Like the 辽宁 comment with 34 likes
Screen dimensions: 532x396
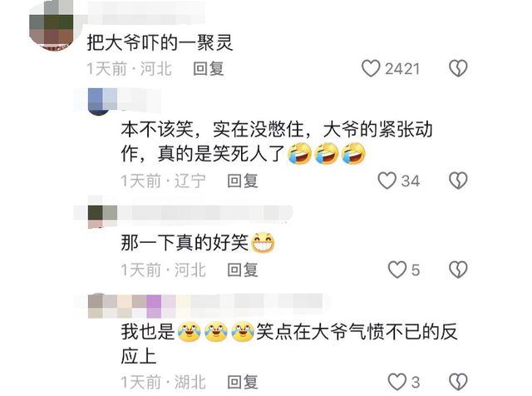click(387, 181)
